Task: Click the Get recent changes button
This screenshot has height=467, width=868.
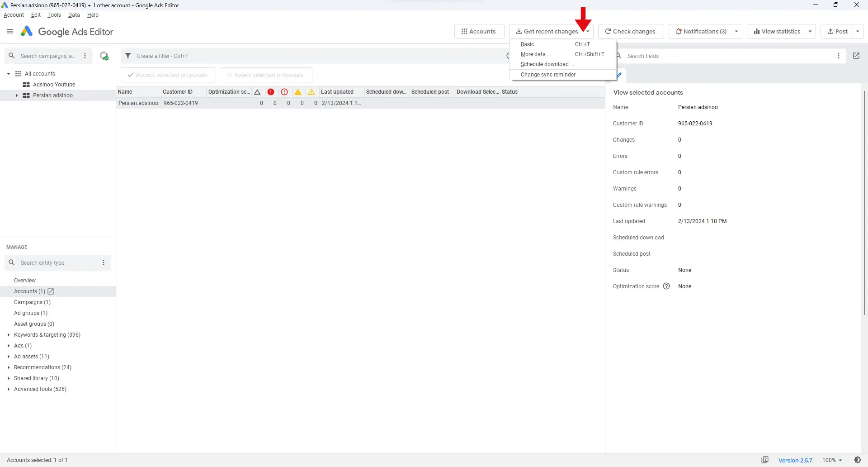Action: click(547, 32)
